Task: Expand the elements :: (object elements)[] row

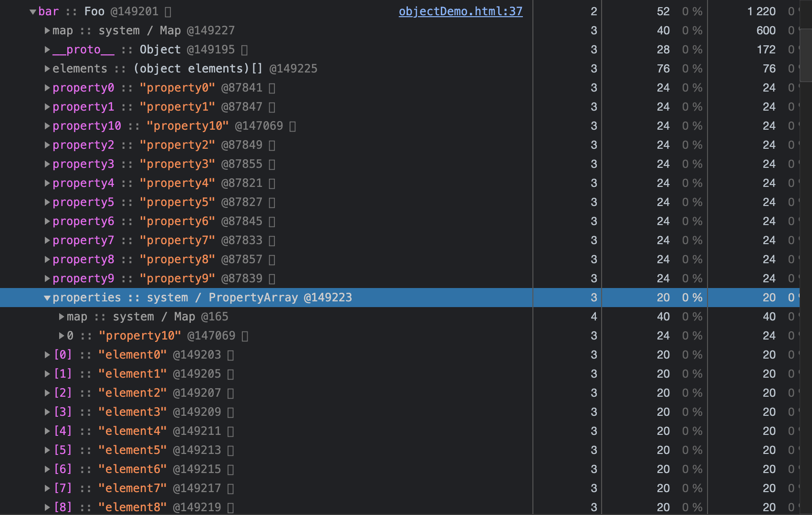Action: 47,69
